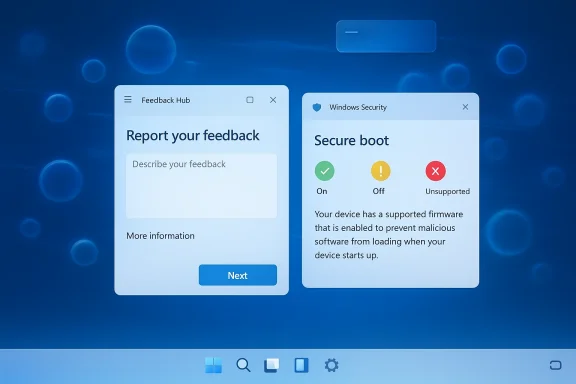Maximize the Feedback Hub window
Screen dimensions: 576x384
[x=250, y=100]
